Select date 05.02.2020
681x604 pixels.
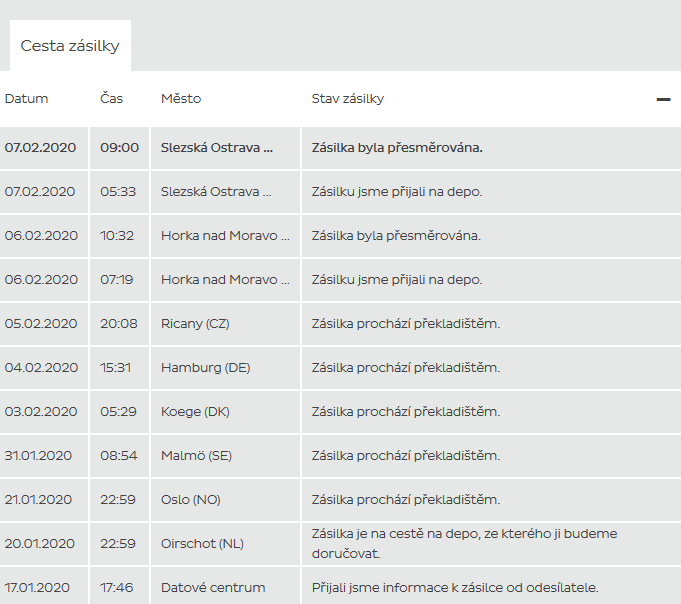(x=41, y=324)
